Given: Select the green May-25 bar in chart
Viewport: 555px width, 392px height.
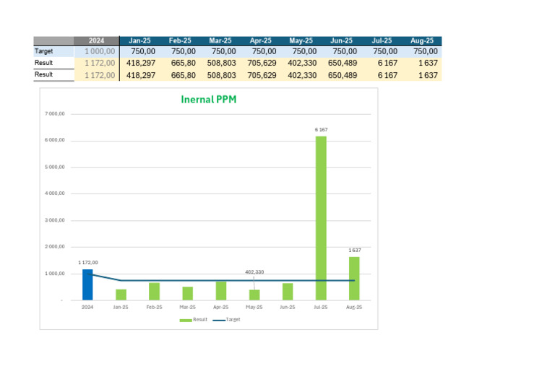Looking at the screenshot, I should [x=254, y=295].
